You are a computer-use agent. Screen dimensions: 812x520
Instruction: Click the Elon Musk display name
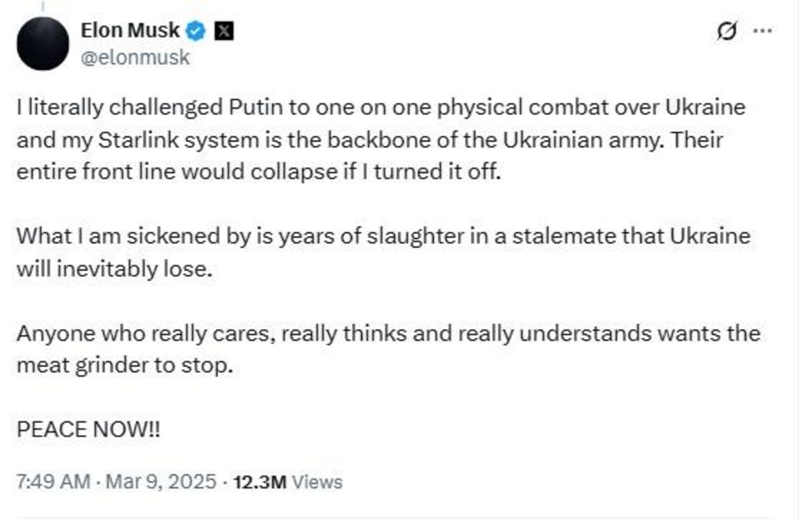click(130, 30)
